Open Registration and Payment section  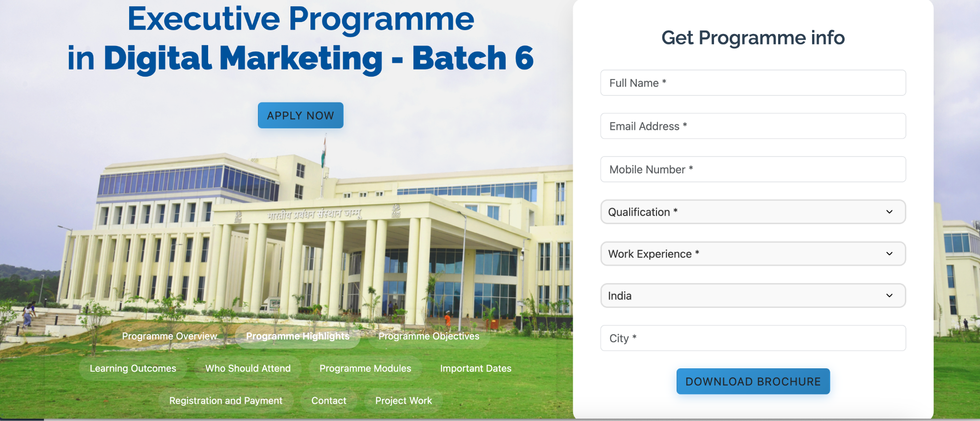(226, 400)
